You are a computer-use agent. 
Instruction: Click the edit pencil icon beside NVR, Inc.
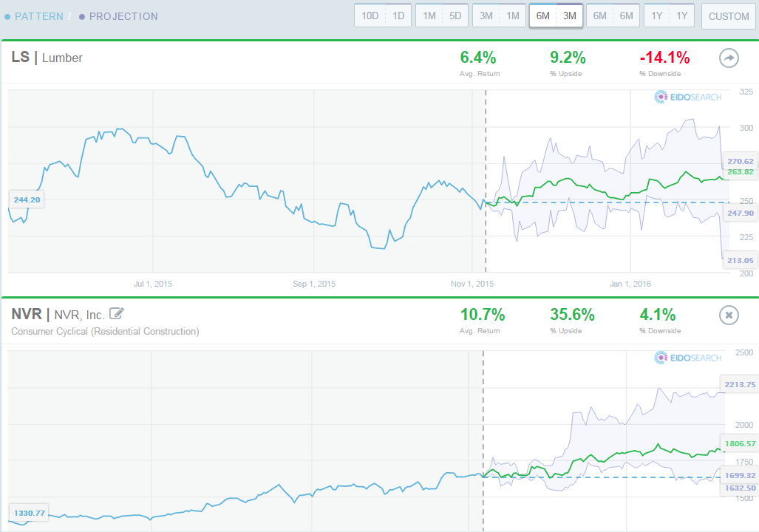point(117,314)
